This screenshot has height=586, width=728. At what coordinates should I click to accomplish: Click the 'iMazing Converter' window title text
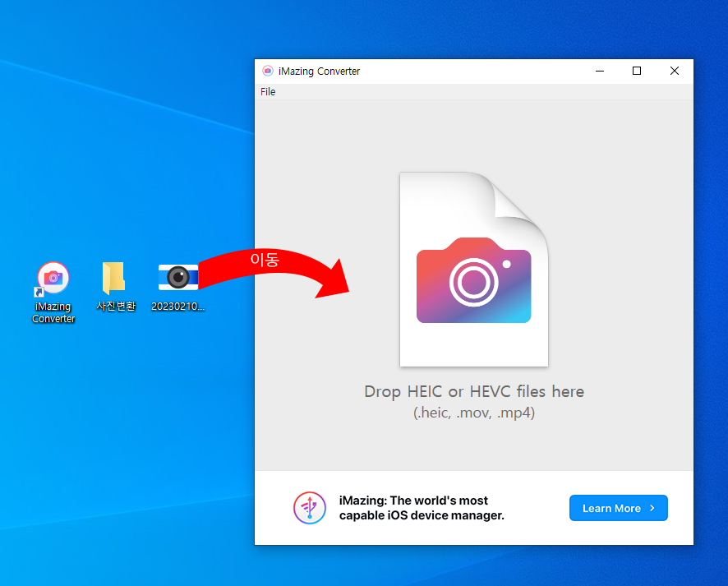[x=319, y=71]
